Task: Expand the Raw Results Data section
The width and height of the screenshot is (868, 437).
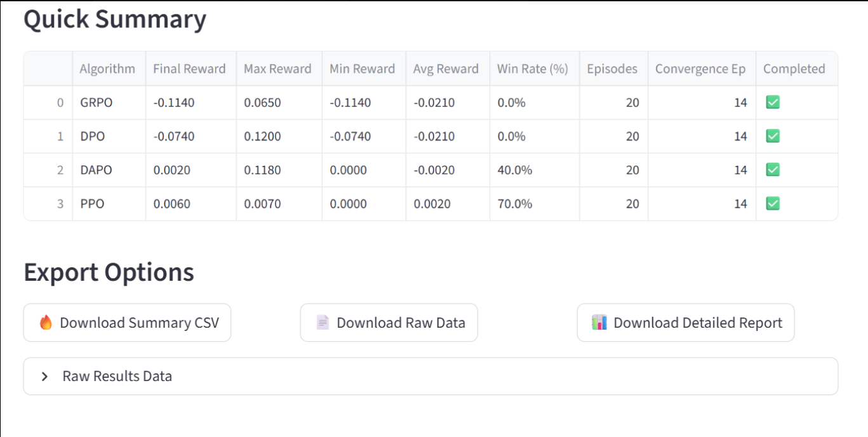Action: click(x=431, y=376)
